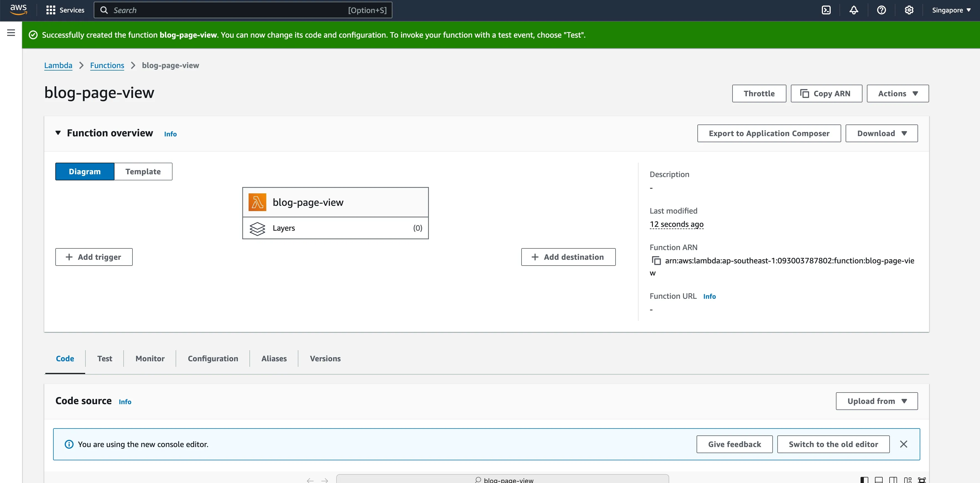980x483 pixels.
Task: Click Switch to the old editor
Action: pos(833,444)
